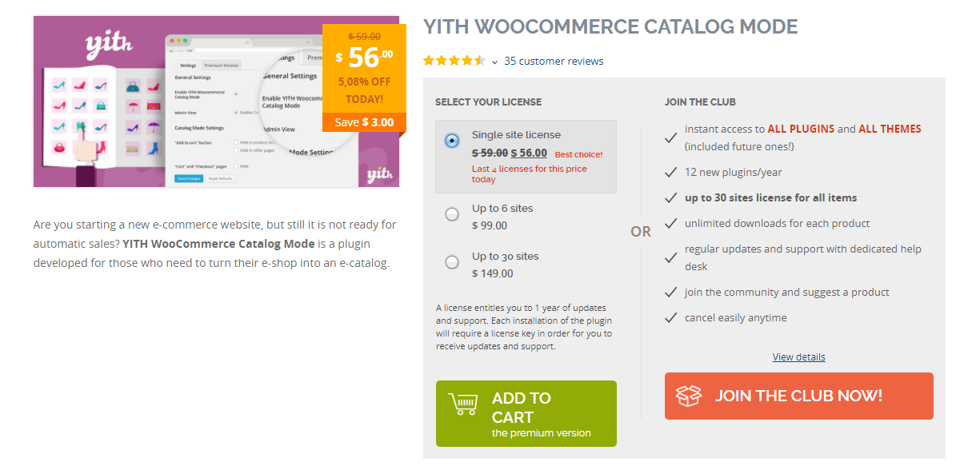The image size is (980, 470).
Task: Choose the Up to 6 sites license
Action: (x=452, y=214)
